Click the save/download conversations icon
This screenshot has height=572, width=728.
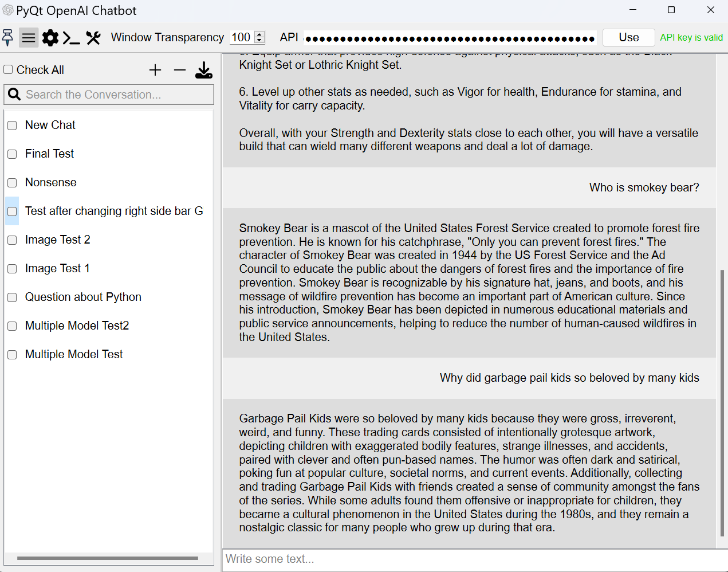(x=204, y=70)
